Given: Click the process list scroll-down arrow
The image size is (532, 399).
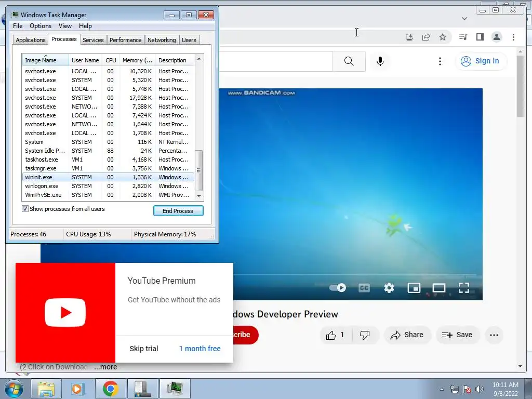Looking at the screenshot, I should click(x=199, y=196).
